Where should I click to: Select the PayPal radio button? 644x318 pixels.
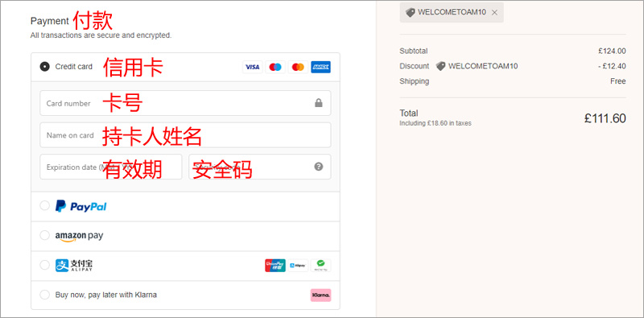click(x=44, y=205)
